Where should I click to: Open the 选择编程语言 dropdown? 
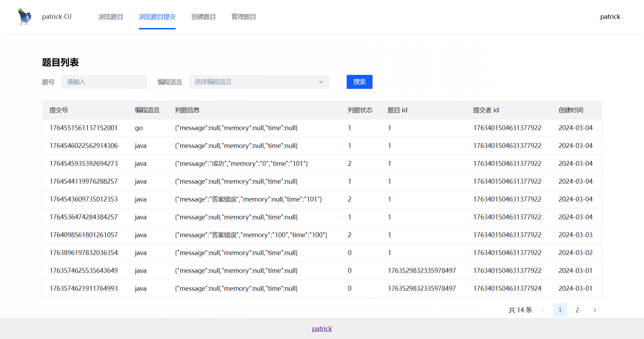(259, 82)
